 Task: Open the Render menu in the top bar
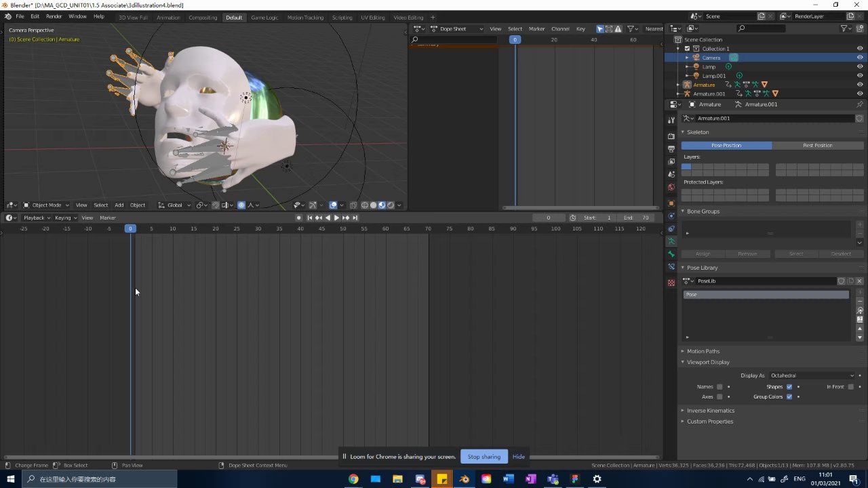pos(54,16)
